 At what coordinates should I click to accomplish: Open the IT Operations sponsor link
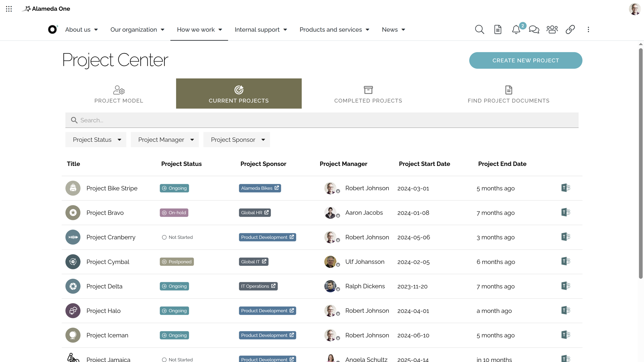(x=258, y=286)
